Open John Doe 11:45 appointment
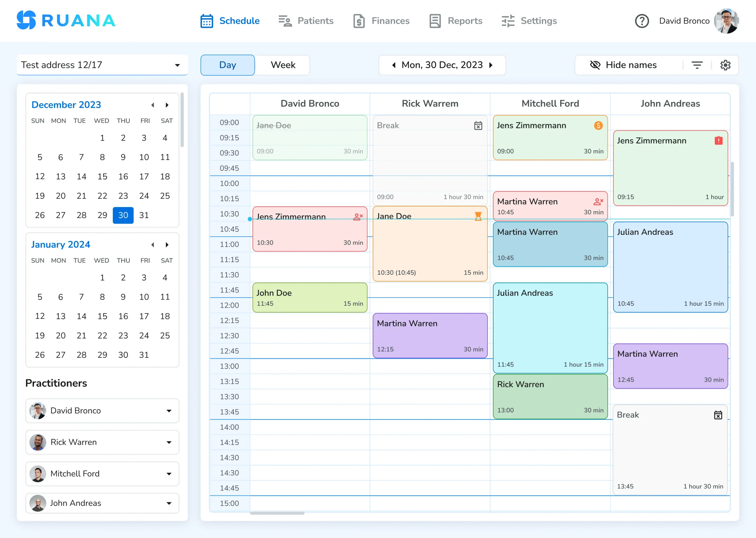Viewport: 756px width, 538px height. click(309, 298)
